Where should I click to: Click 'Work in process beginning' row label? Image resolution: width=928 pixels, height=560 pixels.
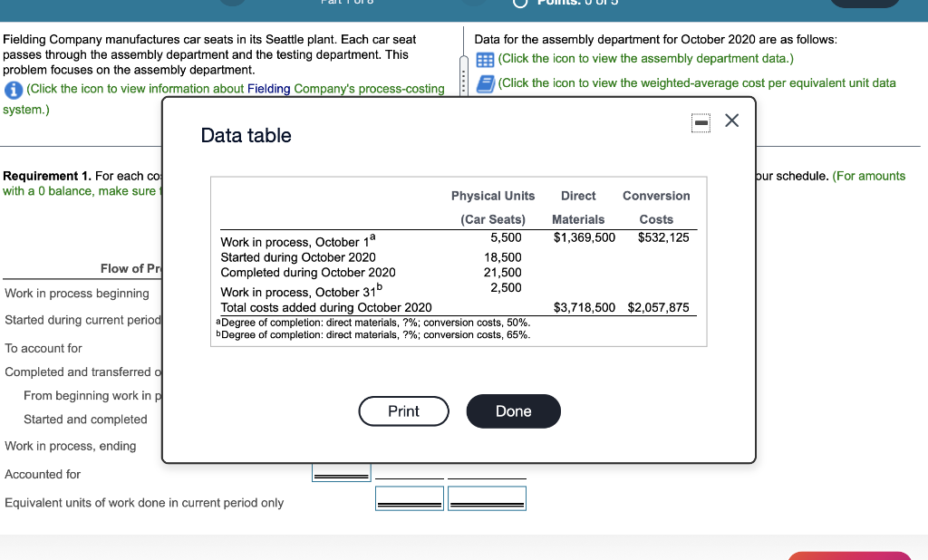coord(77,293)
